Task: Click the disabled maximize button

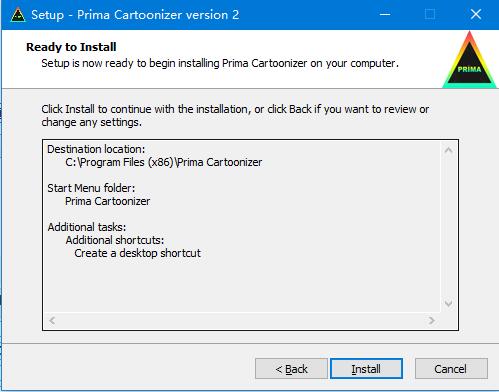Action: point(430,14)
